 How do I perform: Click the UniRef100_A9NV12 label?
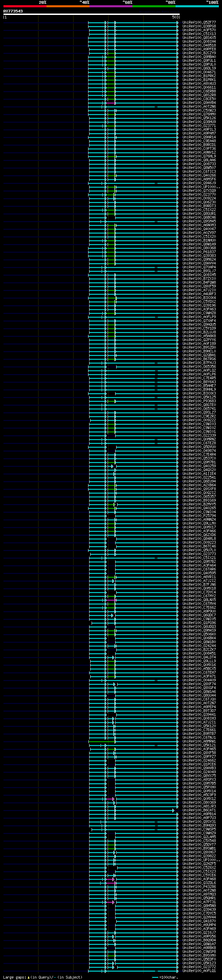coord(199,153)
